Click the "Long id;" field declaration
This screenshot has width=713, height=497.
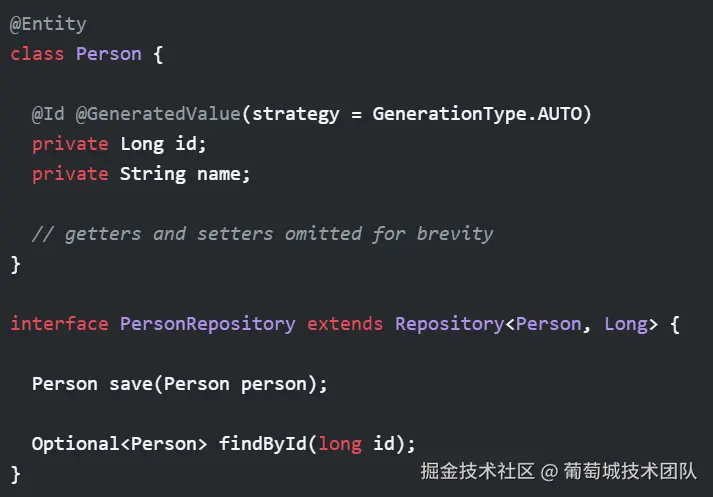(x=163, y=144)
